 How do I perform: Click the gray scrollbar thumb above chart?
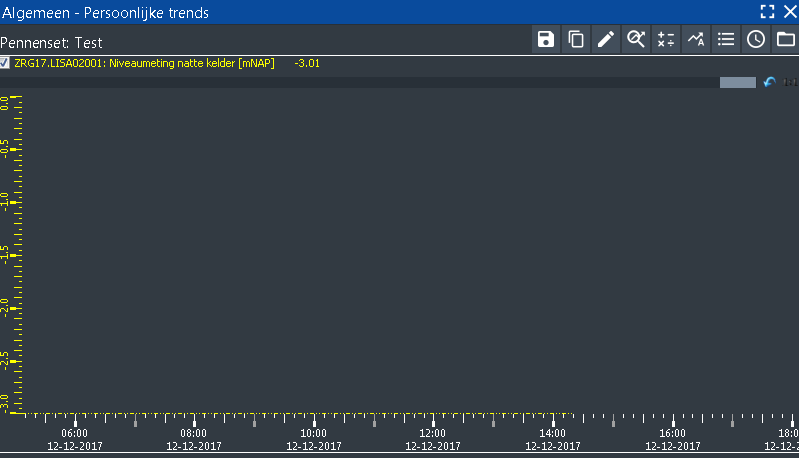[737, 82]
